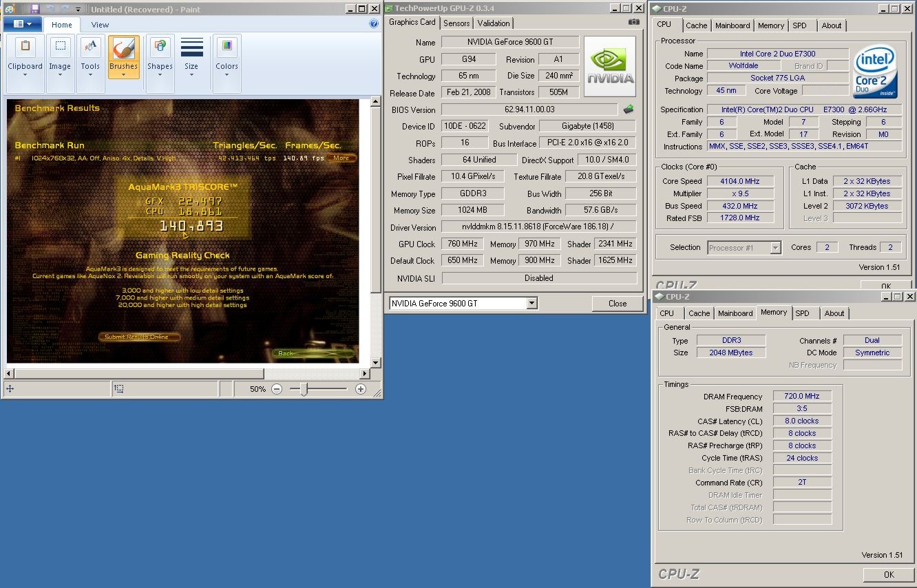The height and width of the screenshot is (588, 917).
Task: Click OK in the lower CPU-Z window
Action: 888,574
